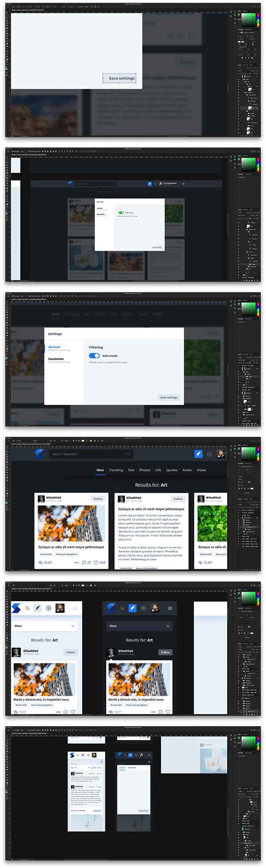Screen dimensions: 266x868
Task: Open the Gifs tab
Action: (158, 470)
